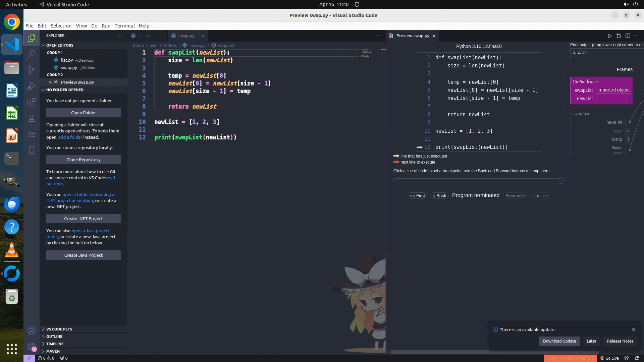
Task: Click code line 10 in preview to set breakpoint
Action: (x=464, y=131)
